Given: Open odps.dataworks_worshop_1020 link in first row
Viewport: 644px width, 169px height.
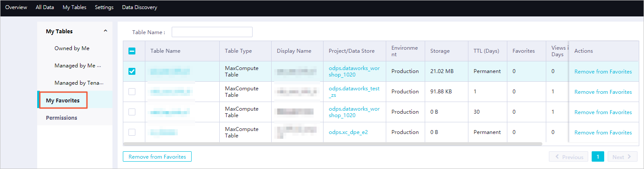Looking at the screenshot, I should pos(354,71).
